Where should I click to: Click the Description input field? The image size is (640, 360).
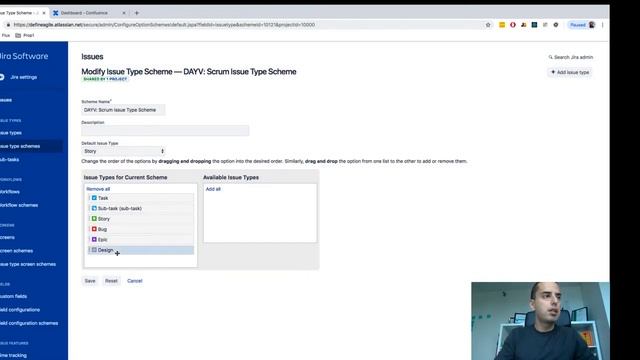(x=165, y=131)
